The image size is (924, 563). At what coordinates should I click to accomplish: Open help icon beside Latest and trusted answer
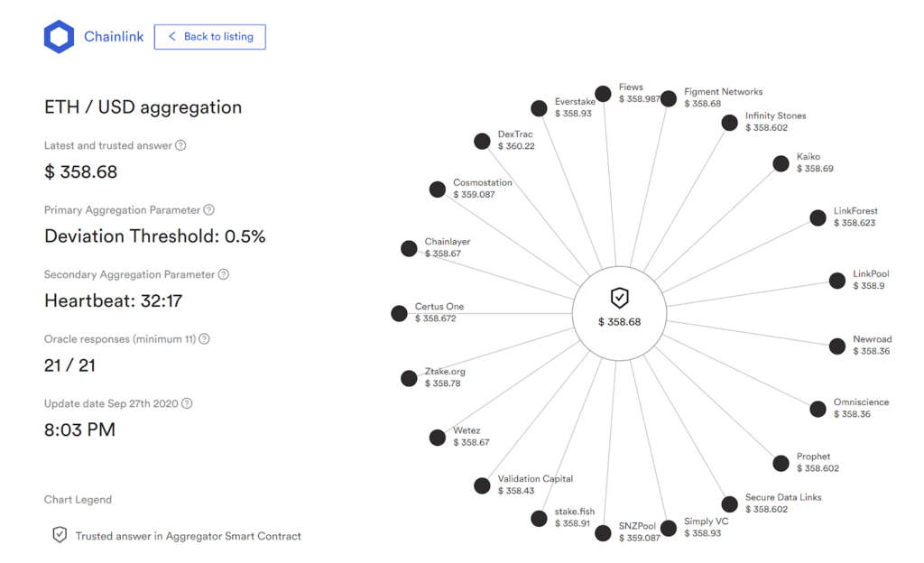pos(180,145)
